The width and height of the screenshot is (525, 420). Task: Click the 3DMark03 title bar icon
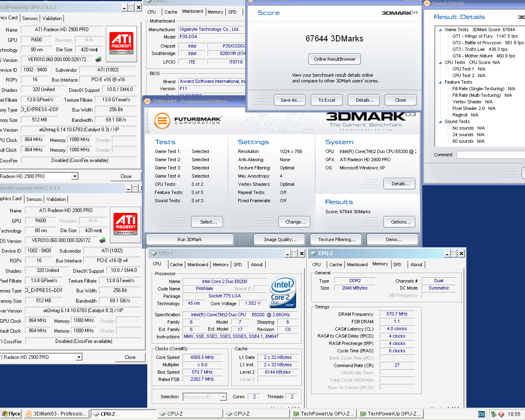coord(148,101)
